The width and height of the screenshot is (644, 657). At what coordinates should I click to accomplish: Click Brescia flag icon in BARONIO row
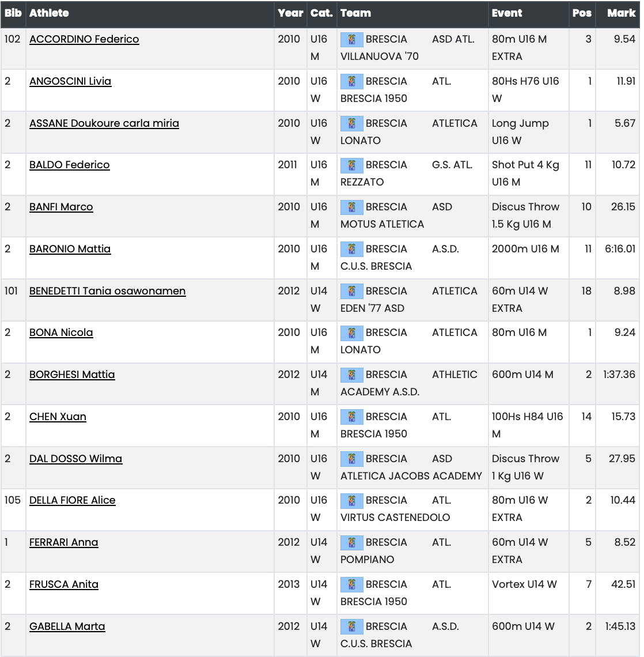(x=352, y=250)
